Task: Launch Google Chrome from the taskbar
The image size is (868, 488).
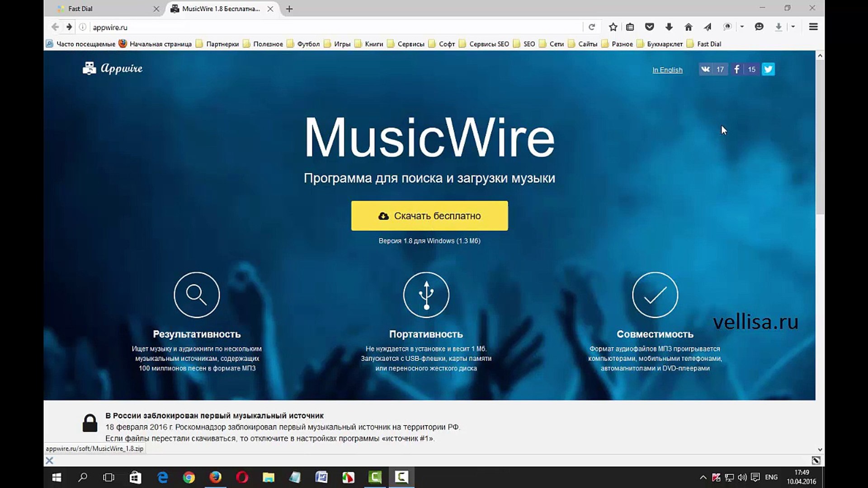Action: [x=189, y=477]
